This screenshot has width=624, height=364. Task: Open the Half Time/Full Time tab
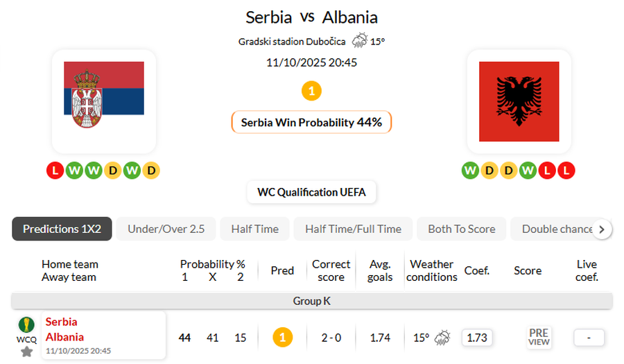click(353, 229)
